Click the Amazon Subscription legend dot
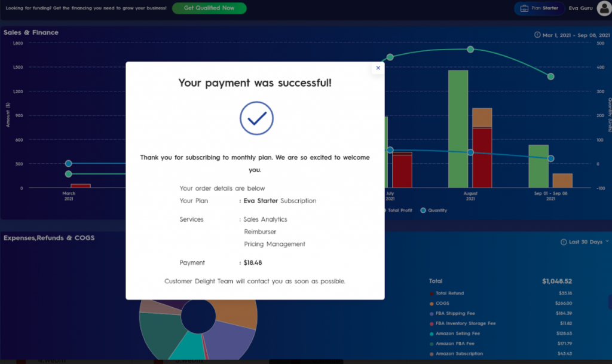This screenshot has height=364, width=612. coord(432,354)
